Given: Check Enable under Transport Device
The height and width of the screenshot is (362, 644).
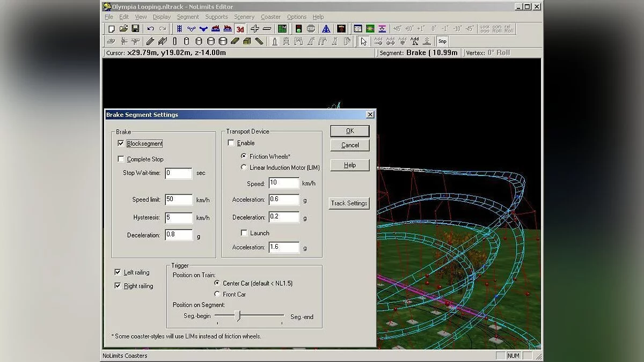Looking at the screenshot, I should pyautogui.click(x=231, y=143).
